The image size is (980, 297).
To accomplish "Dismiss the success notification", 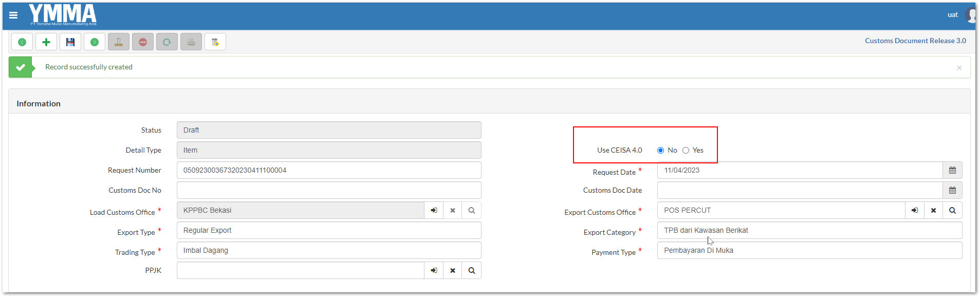I will click(x=959, y=68).
